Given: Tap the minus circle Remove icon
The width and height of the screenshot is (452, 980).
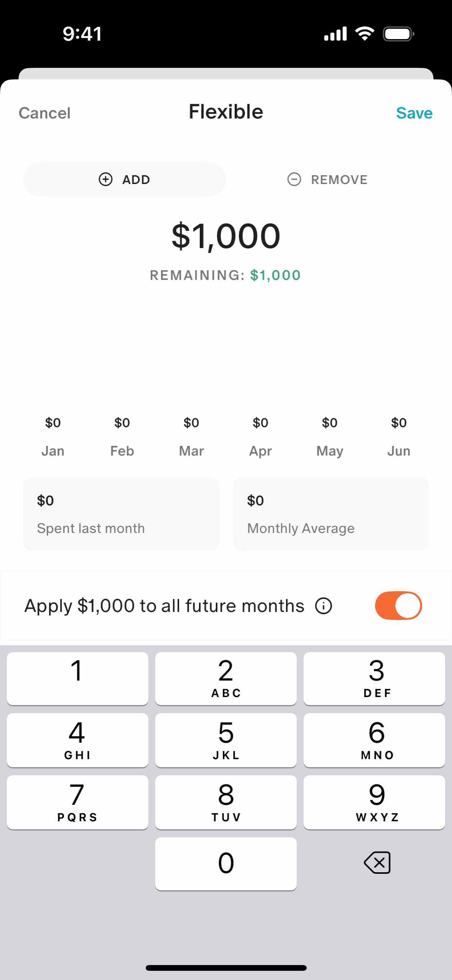Looking at the screenshot, I should (294, 179).
